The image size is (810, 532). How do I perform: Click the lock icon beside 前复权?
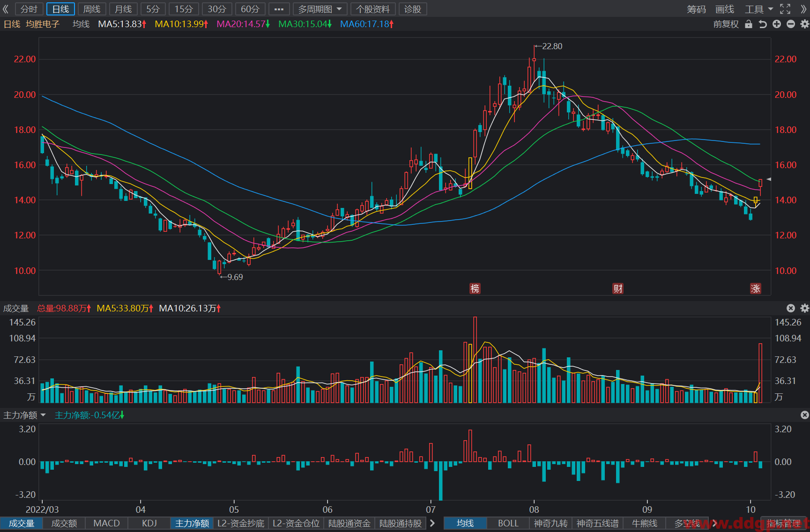click(x=748, y=24)
